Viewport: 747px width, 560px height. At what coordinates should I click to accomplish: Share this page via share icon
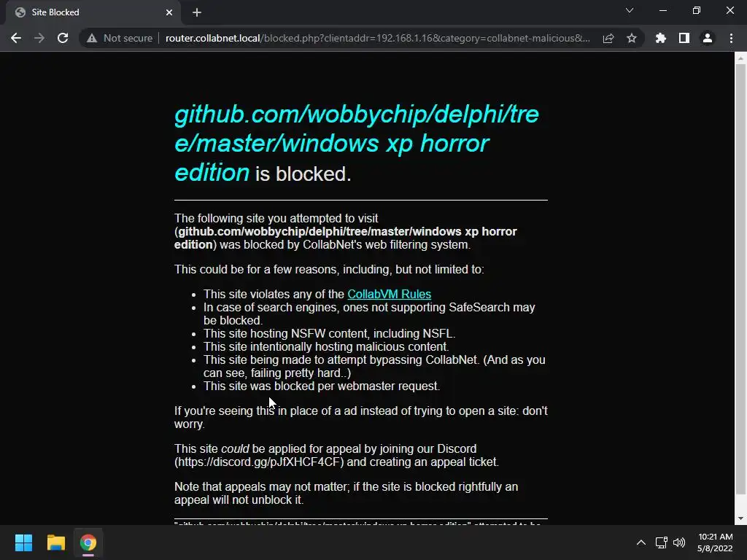click(608, 38)
